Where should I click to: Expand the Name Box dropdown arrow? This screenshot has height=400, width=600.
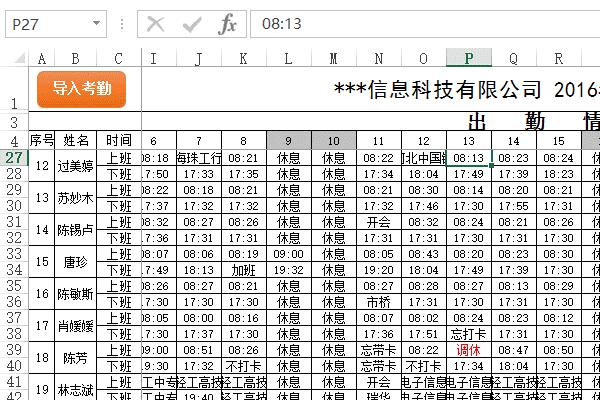click(96, 24)
